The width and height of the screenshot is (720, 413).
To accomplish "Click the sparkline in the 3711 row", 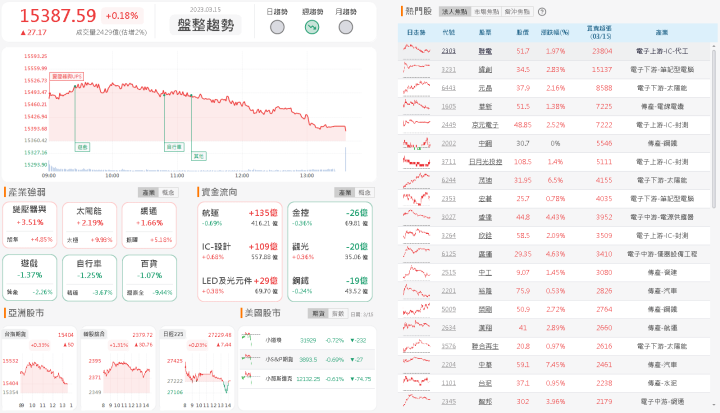I will click(x=416, y=161).
